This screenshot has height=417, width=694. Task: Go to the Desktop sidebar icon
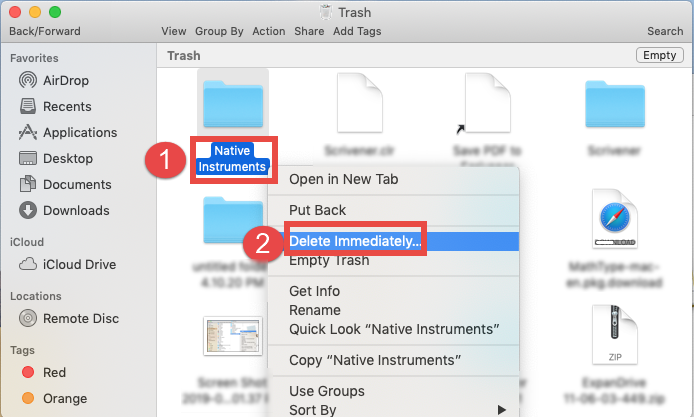(x=27, y=158)
